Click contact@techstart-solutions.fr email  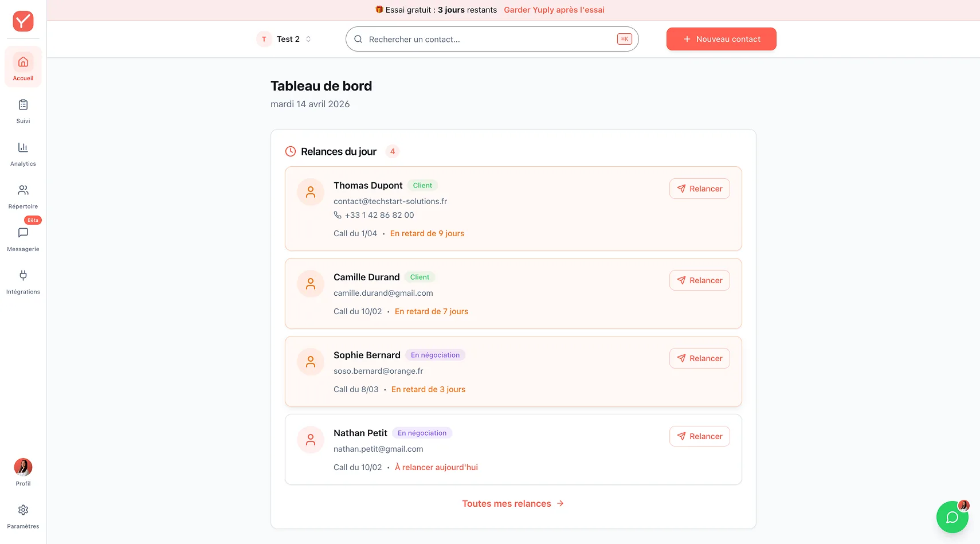tap(390, 201)
